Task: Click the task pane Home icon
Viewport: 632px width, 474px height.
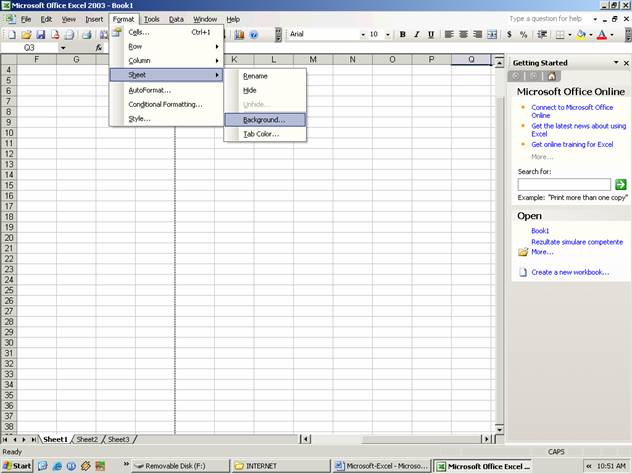Action: pyautogui.click(x=552, y=76)
